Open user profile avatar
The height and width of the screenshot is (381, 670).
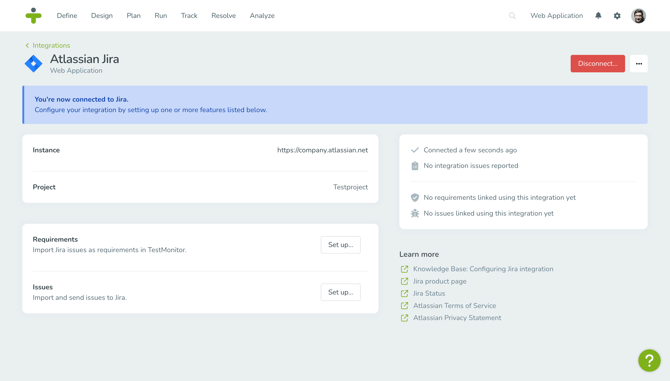[x=638, y=16]
